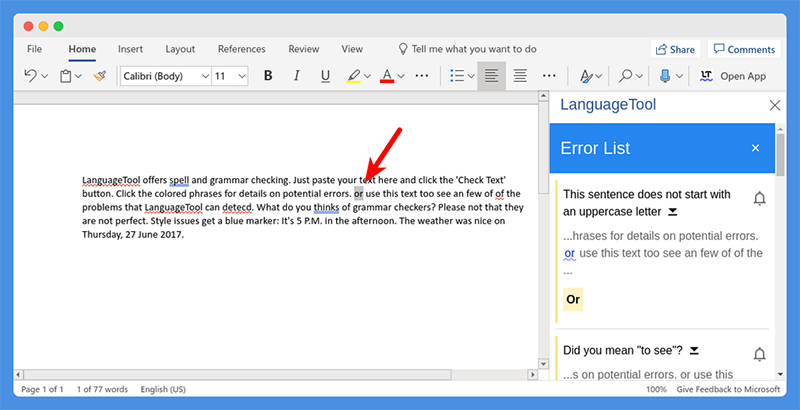This screenshot has height=410, width=800.
Task: Open the Undo history dropdown arrow
Action: click(x=44, y=76)
